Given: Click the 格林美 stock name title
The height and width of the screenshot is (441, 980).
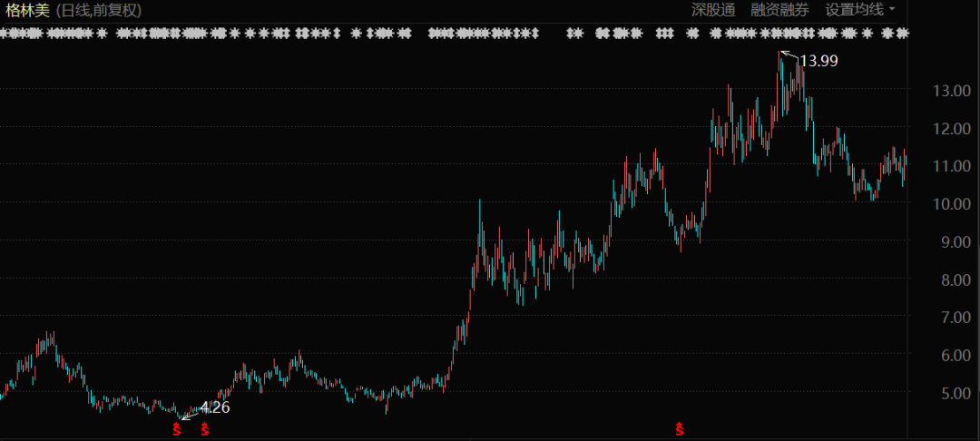Looking at the screenshot, I should point(27,11).
